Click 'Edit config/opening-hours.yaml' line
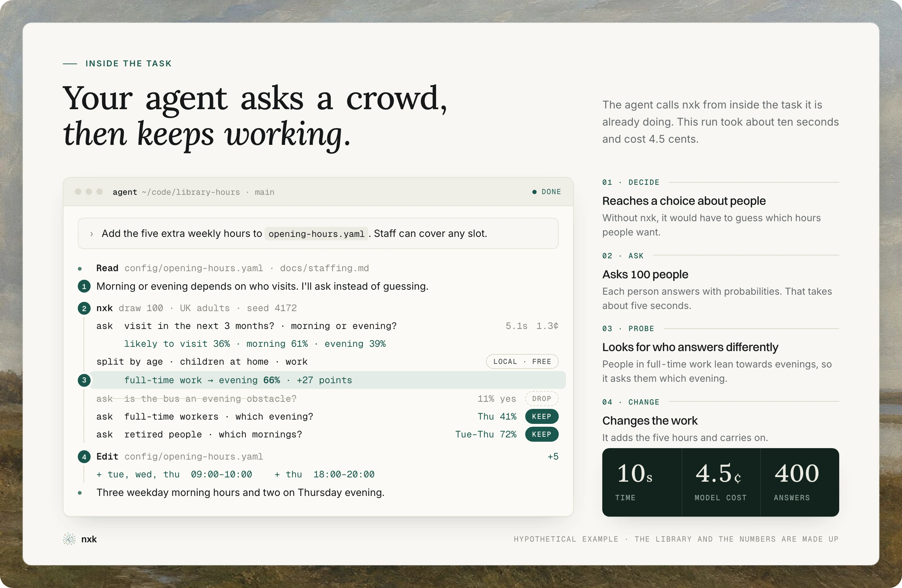 tap(179, 457)
